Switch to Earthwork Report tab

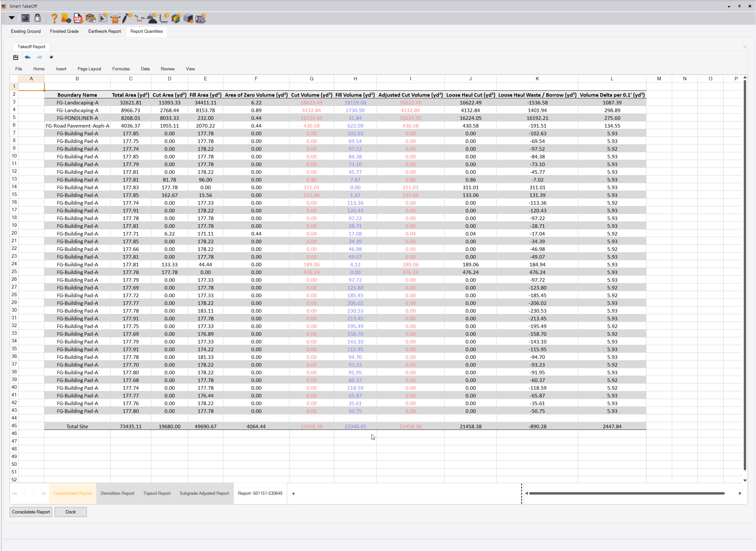pyautogui.click(x=104, y=31)
